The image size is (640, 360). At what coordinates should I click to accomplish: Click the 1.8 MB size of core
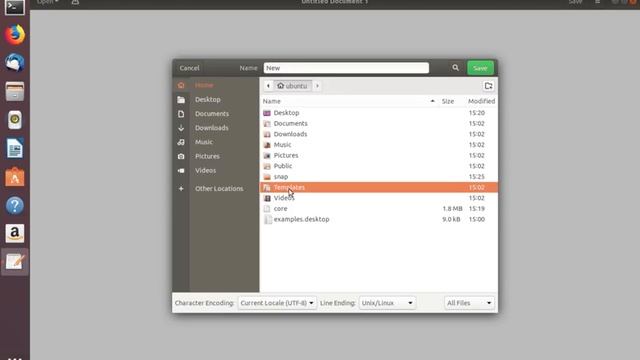click(452, 209)
